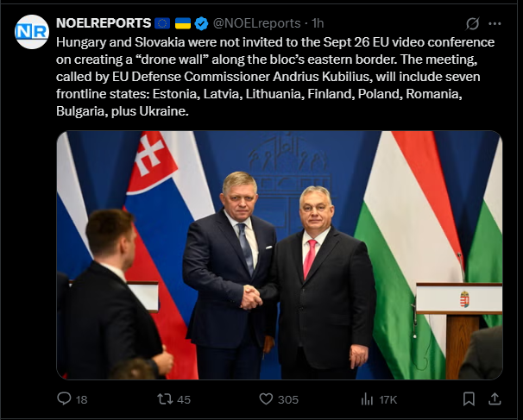Like the tweet with the heart icon
The height and width of the screenshot is (420, 523).
[268, 398]
